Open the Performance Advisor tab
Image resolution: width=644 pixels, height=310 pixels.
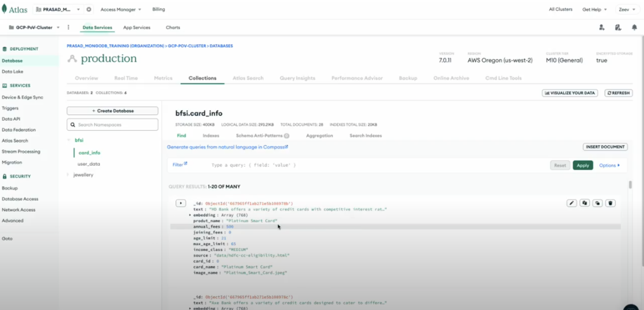(x=357, y=78)
